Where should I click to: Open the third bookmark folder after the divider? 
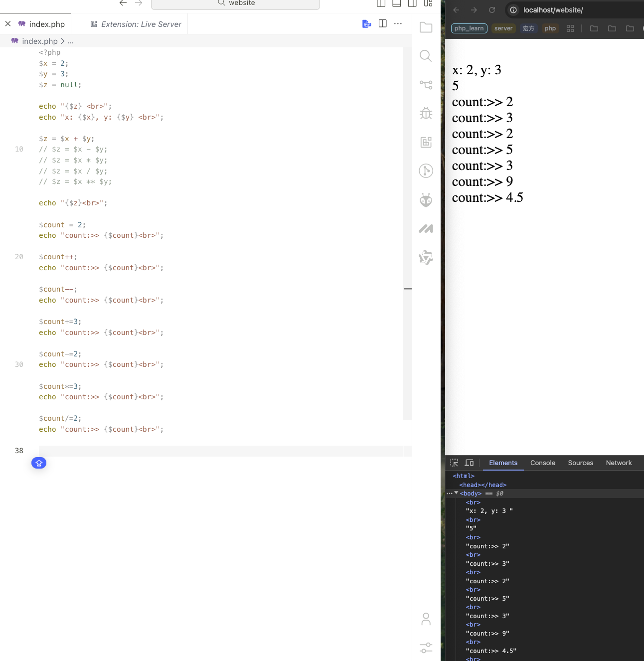(630, 28)
